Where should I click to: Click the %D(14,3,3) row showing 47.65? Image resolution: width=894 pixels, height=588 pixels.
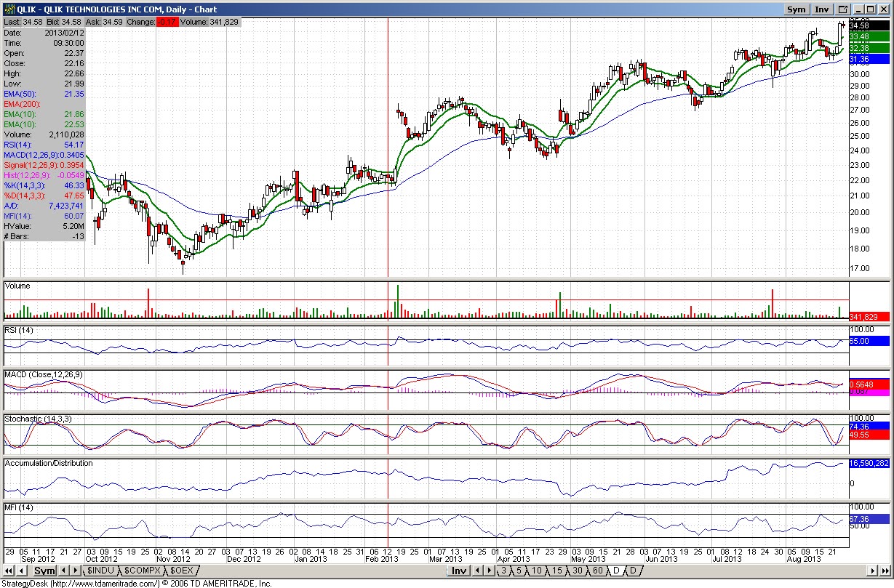pyautogui.click(x=43, y=196)
